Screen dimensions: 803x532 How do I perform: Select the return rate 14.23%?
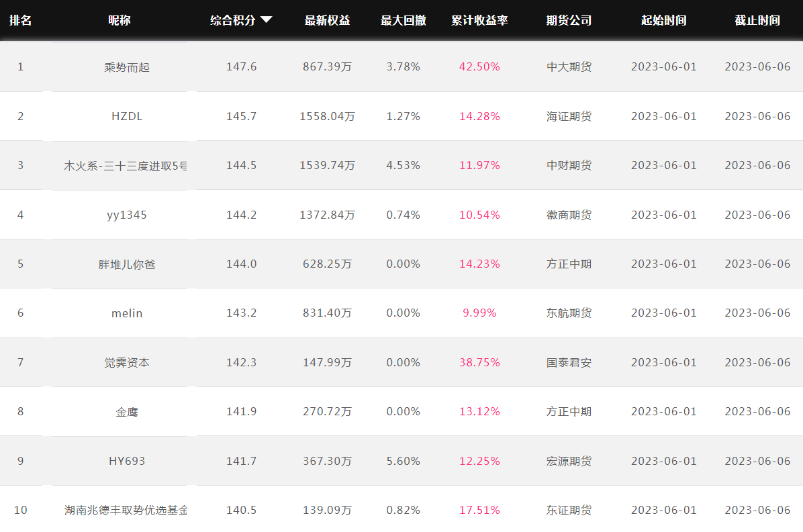click(479, 264)
